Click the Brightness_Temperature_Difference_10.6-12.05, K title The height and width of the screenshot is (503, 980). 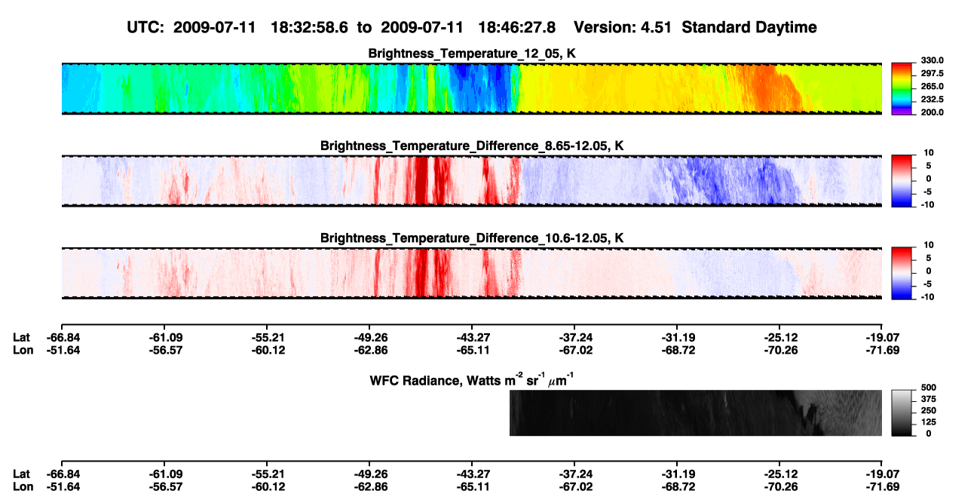[471, 238]
